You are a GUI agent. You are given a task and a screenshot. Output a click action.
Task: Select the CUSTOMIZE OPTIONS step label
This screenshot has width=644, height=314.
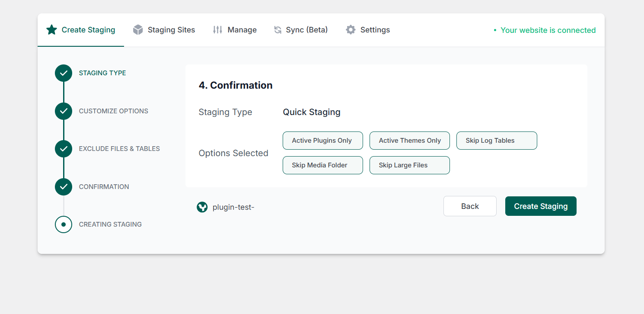114,111
